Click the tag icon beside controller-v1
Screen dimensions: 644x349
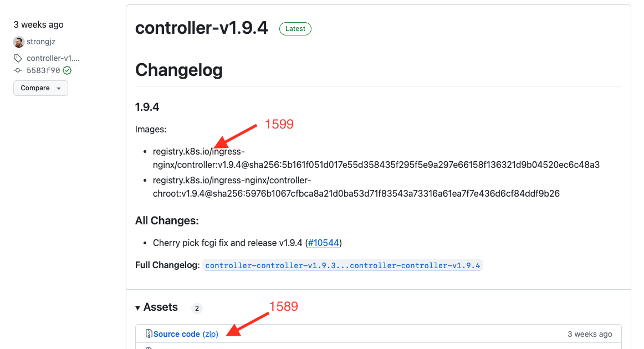pos(17,58)
